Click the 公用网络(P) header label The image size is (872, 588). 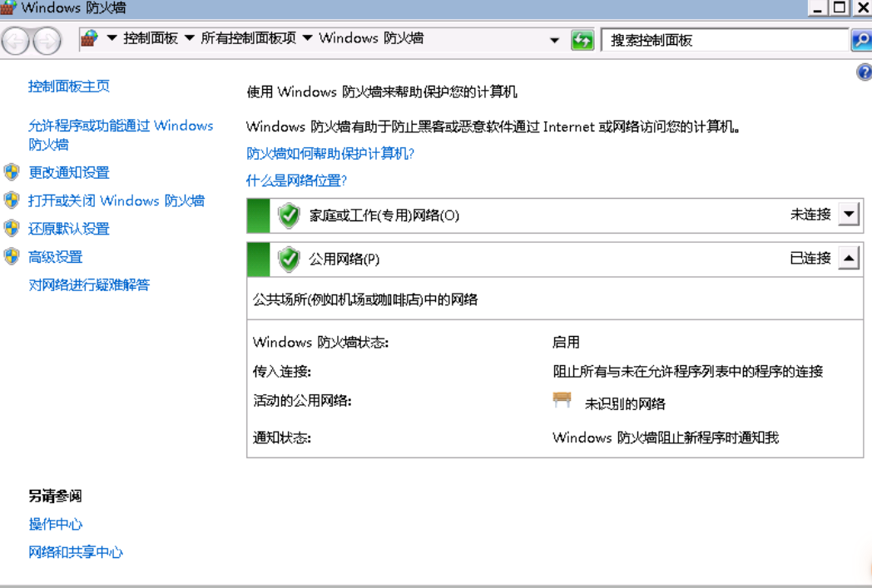click(x=344, y=259)
